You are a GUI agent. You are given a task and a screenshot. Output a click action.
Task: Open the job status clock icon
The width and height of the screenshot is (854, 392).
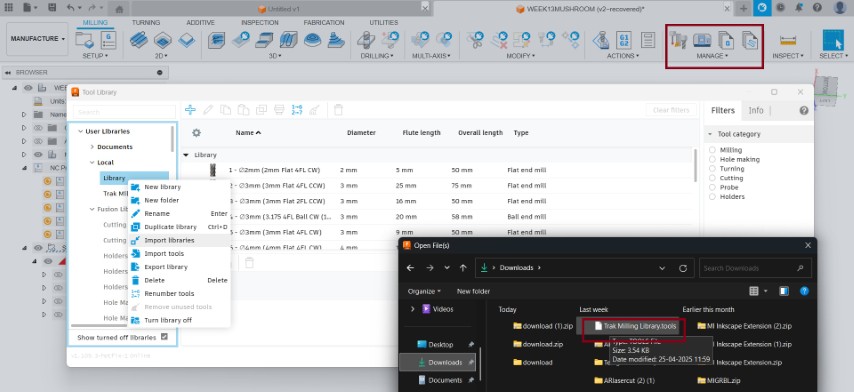pyautogui.click(x=780, y=8)
